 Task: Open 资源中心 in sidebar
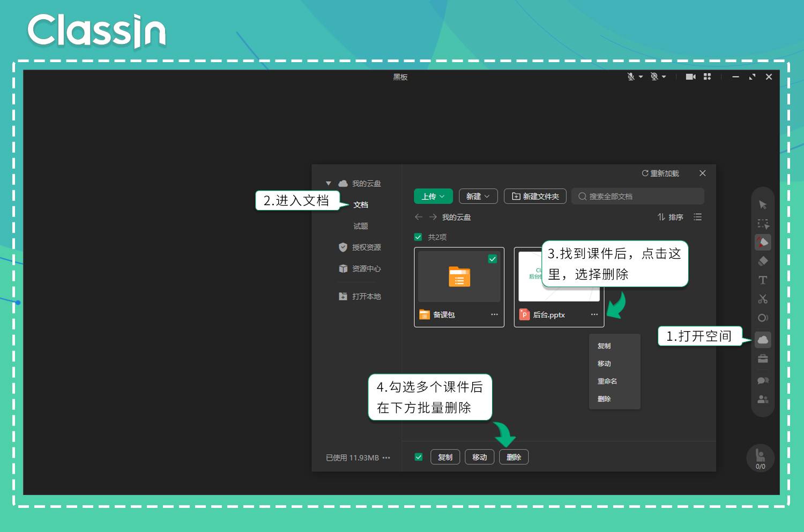[x=367, y=269]
